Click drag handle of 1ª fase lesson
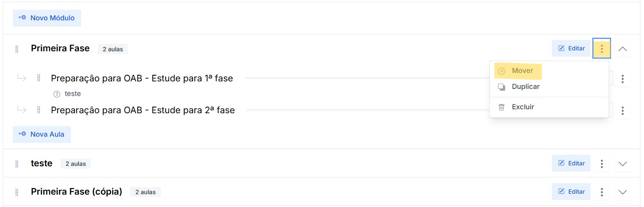 [39, 78]
